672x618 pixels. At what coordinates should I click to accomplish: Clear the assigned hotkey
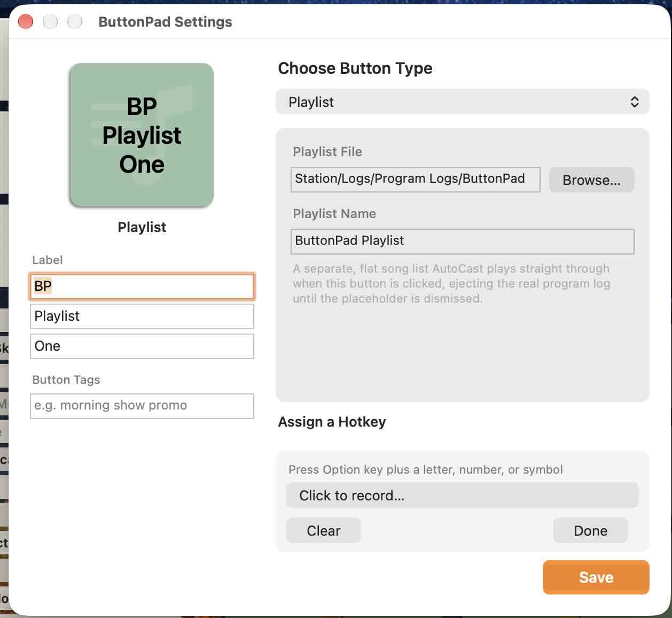pos(323,530)
